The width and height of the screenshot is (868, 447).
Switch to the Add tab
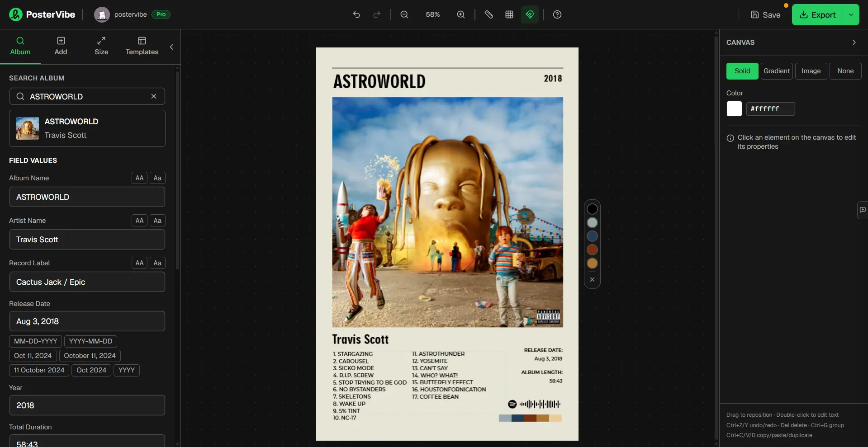pos(61,47)
